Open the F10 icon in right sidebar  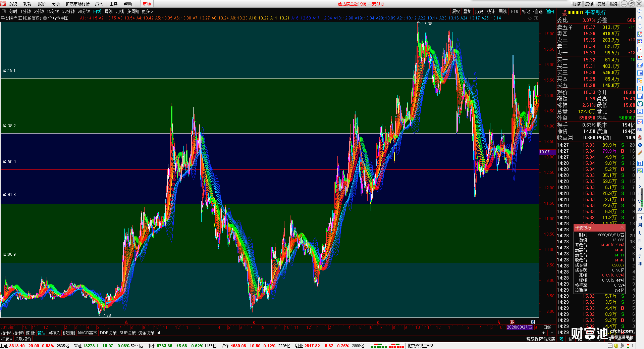tap(640, 73)
